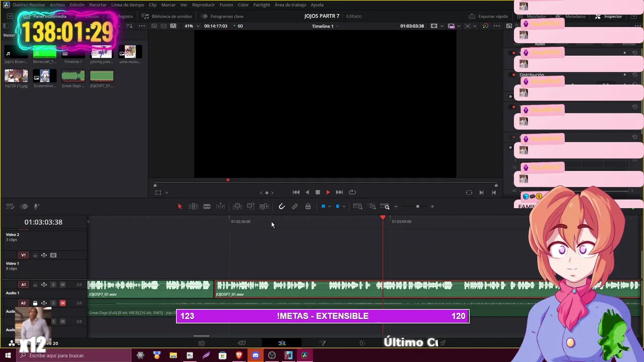Open the Archivo menu
Viewport: 644px width, 362px height.
click(x=57, y=5)
